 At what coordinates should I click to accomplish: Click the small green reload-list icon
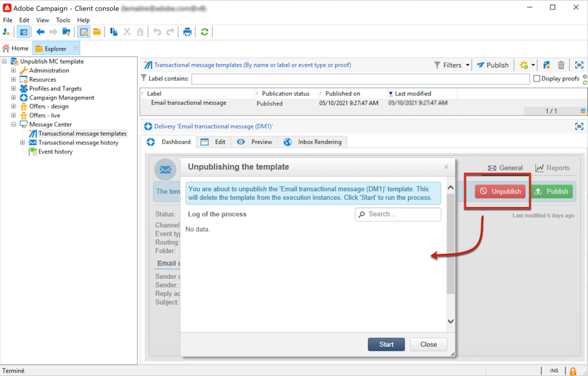click(x=584, y=82)
